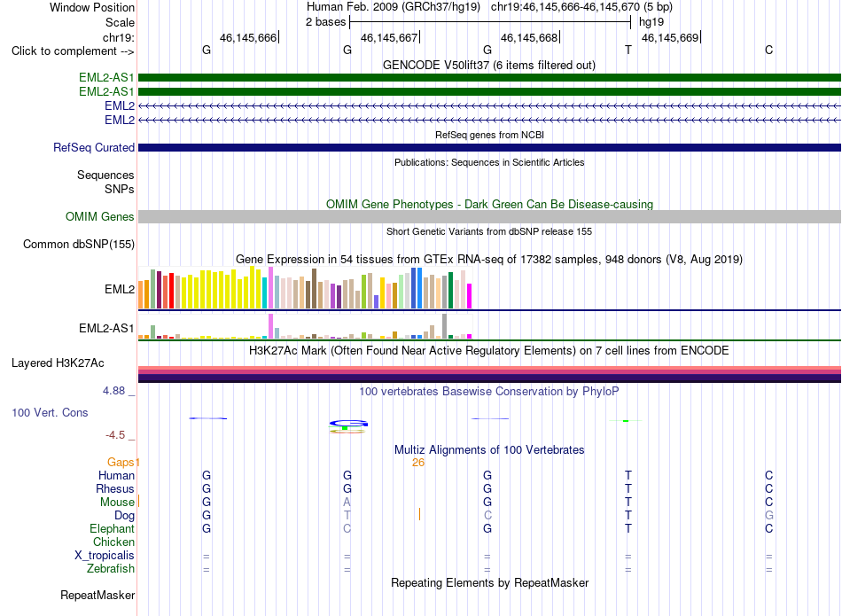This screenshot has height=616, width=842.
Task: Open OMIM Gene Phenotypes track title
Action: [489, 205]
